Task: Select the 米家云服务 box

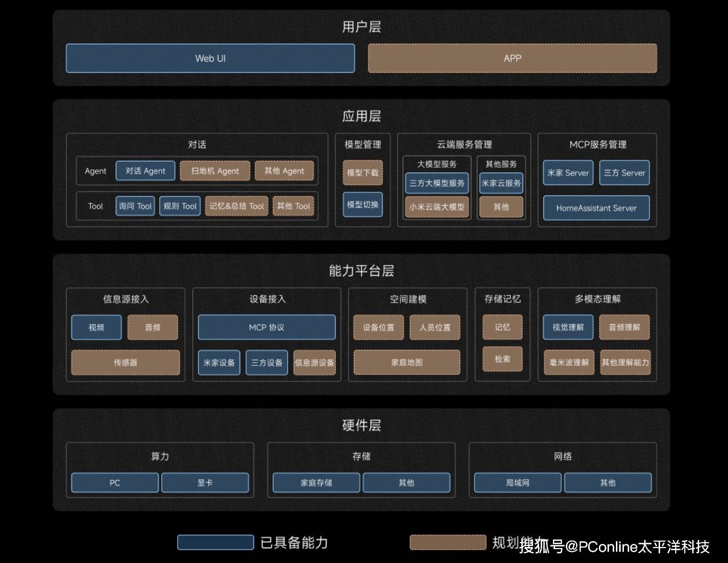Action: pyautogui.click(x=501, y=183)
